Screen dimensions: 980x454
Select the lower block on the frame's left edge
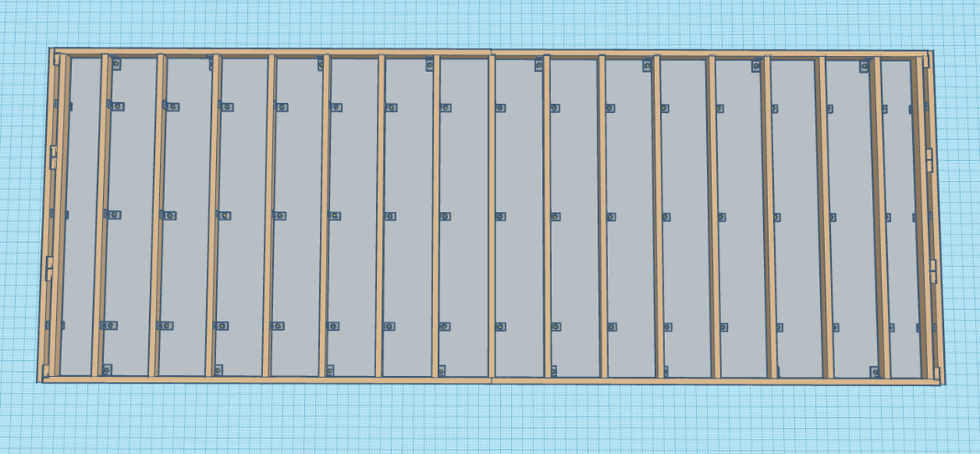pos(49,268)
